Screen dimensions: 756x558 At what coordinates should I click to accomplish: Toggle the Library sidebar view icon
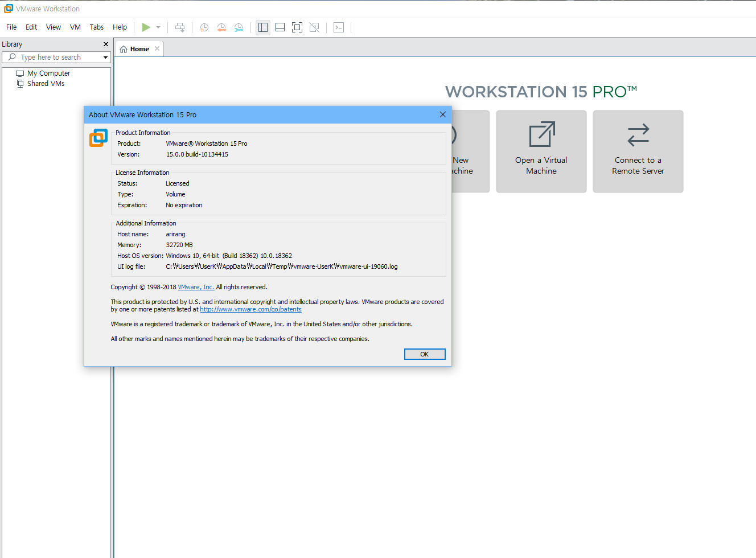263,27
